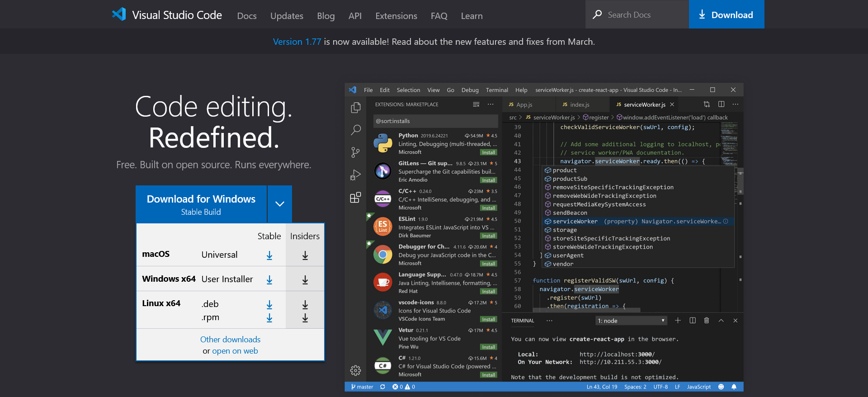Download Linux .rpm Insiders package
Image resolution: width=868 pixels, height=397 pixels.
(x=305, y=318)
